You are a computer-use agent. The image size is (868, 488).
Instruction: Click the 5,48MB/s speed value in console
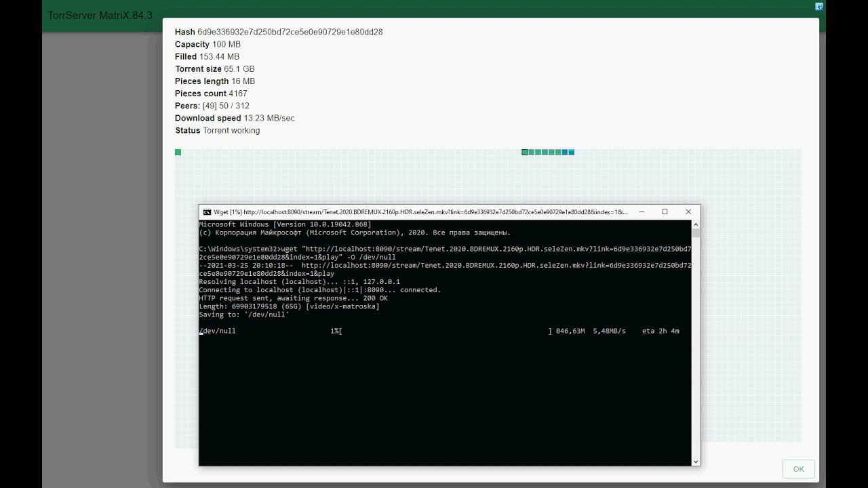point(609,331)
